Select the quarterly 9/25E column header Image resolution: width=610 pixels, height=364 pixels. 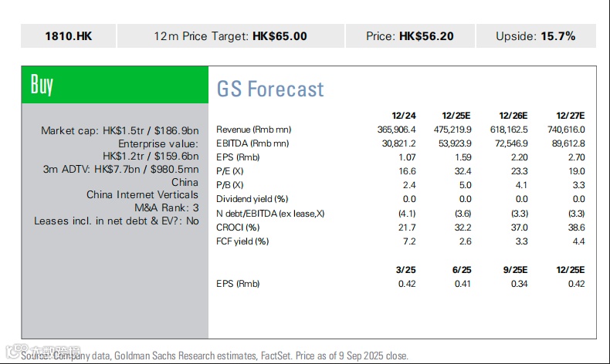[514, 270]
